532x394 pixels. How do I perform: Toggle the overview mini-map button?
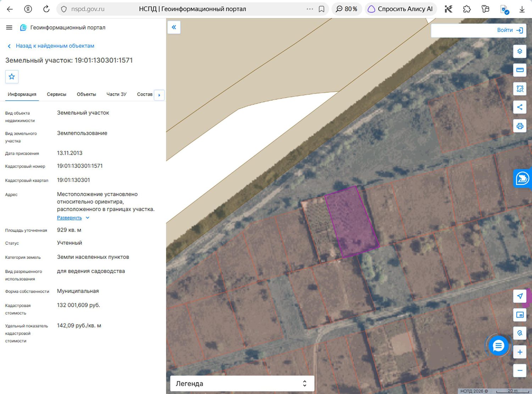click(520, 315)
